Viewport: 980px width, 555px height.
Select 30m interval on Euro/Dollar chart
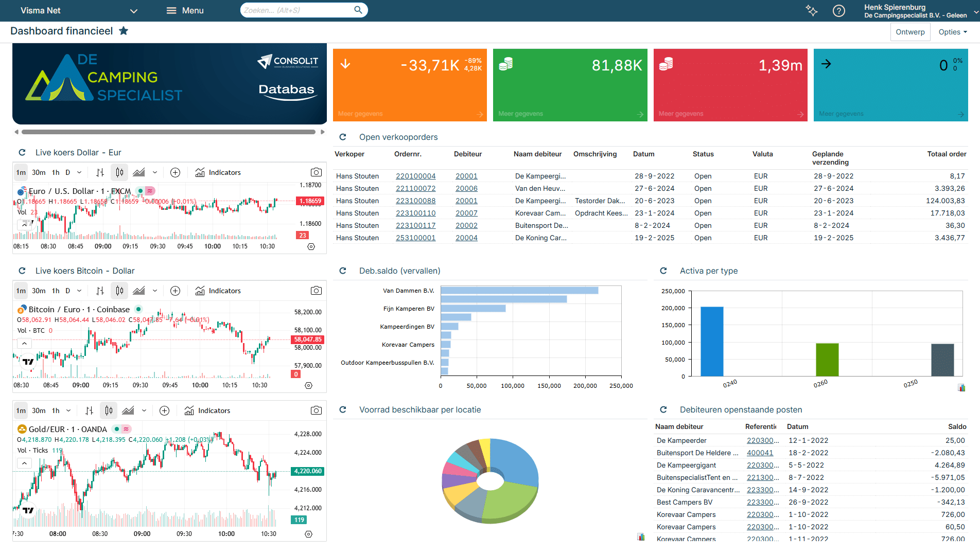click(39, 172)
